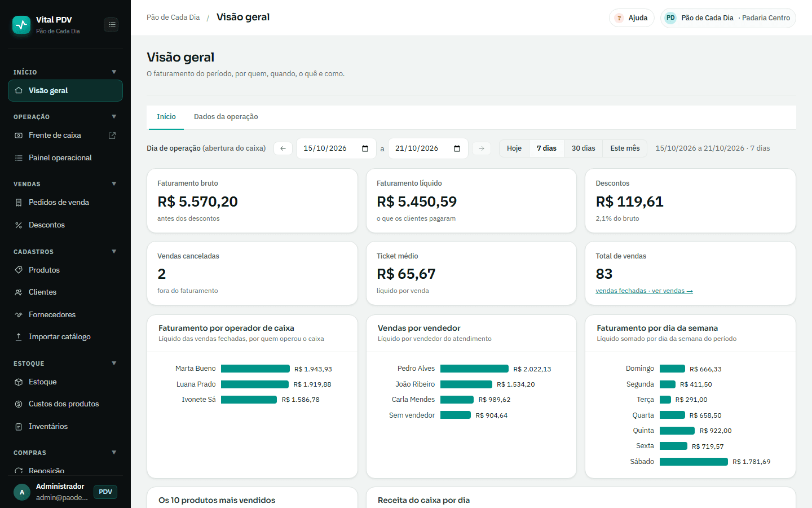The image size is (812, 508).
Task: Click the Descontos percent icon
Action: [19, 225]
